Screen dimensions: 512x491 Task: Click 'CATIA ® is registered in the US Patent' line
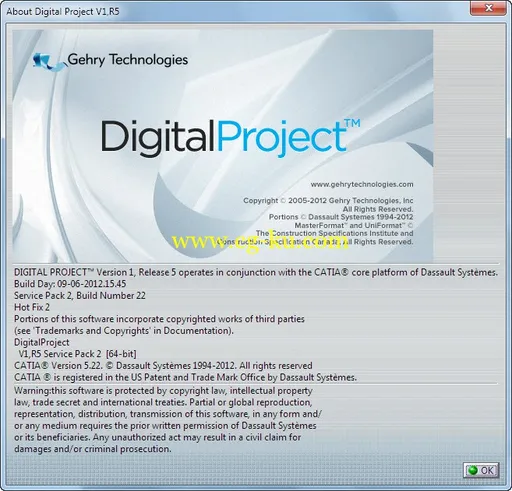[x=185, y=377]
